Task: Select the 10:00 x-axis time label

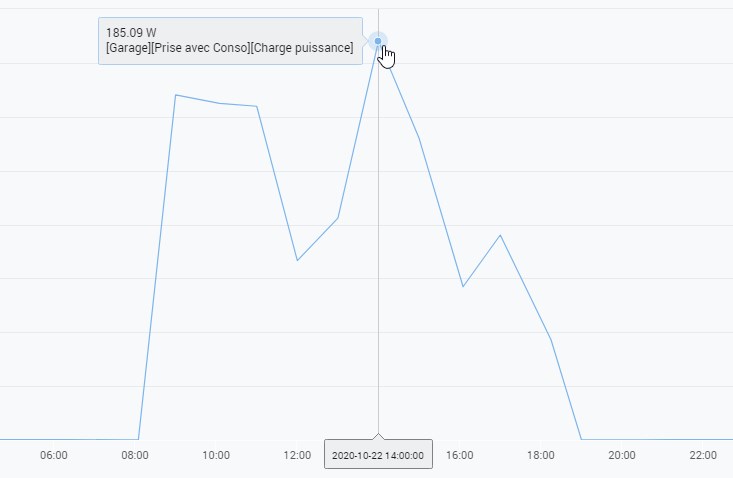Action: point(216,455)
